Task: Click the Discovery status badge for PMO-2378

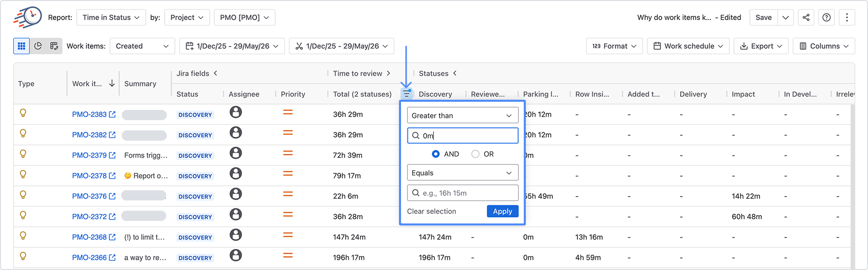Action: coord(195,176)
